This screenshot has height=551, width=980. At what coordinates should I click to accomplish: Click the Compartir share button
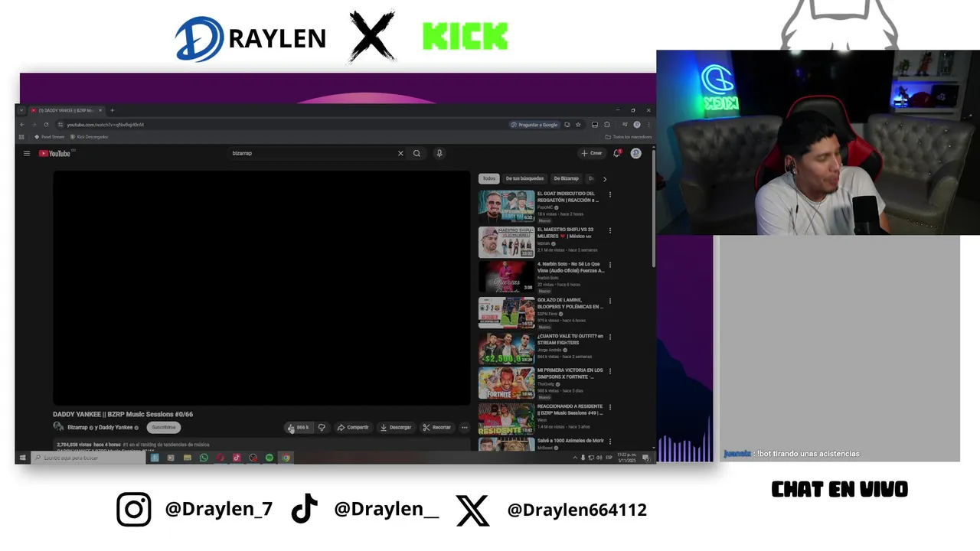click(353, 427)
